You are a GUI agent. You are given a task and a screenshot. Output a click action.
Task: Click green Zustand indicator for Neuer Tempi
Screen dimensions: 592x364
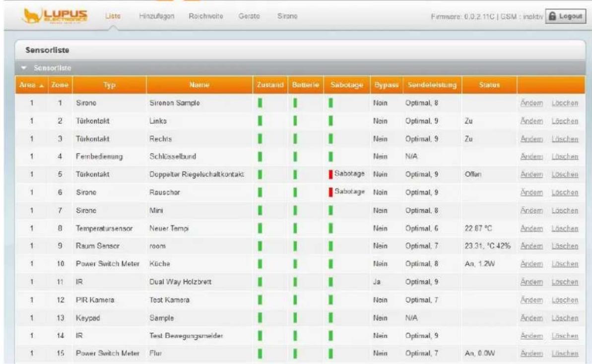260,228
